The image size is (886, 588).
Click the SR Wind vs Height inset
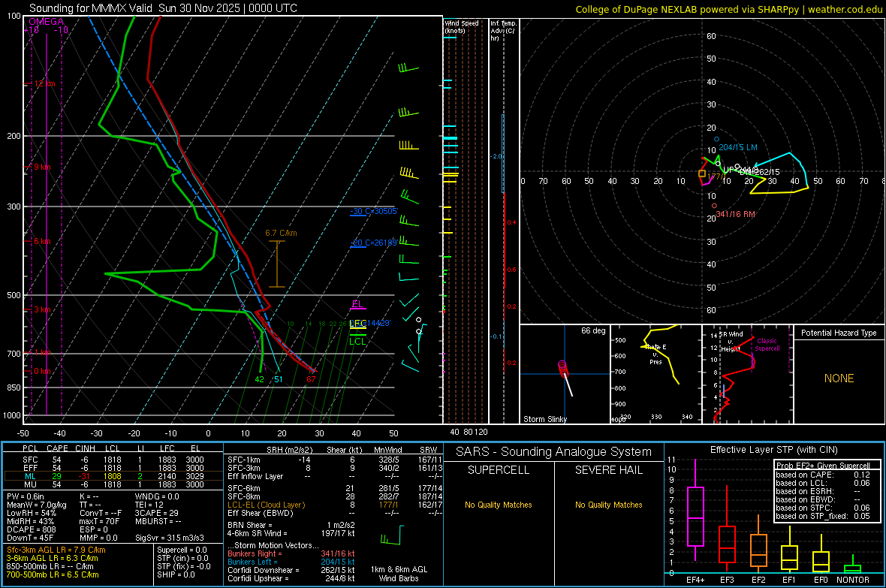(748, 374)
